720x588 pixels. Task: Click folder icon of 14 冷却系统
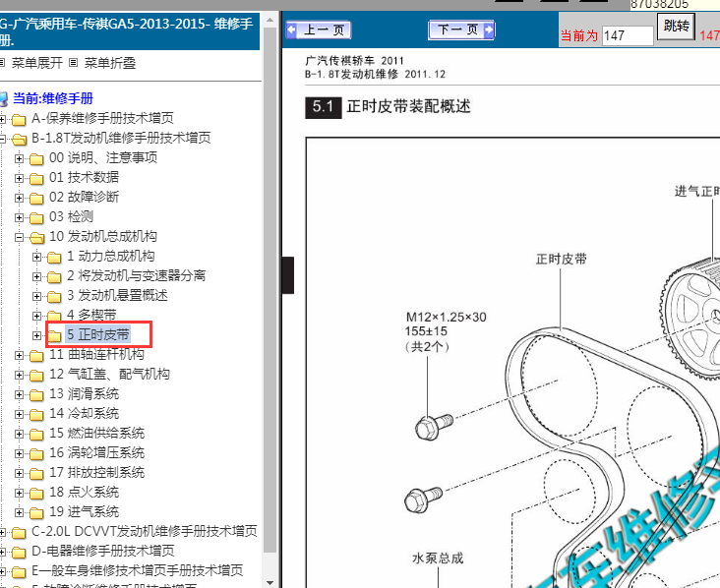pyautogui.click(x=36, y=415)
